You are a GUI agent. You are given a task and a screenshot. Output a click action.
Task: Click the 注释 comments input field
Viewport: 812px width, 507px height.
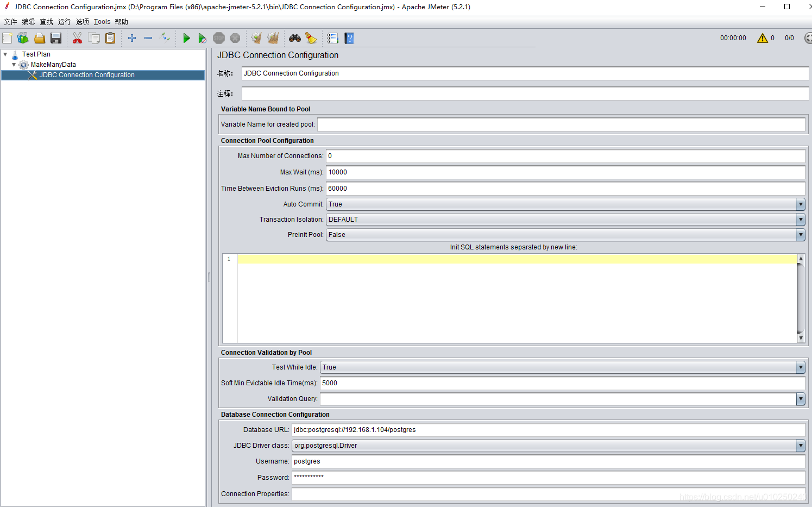click(525, 93)
